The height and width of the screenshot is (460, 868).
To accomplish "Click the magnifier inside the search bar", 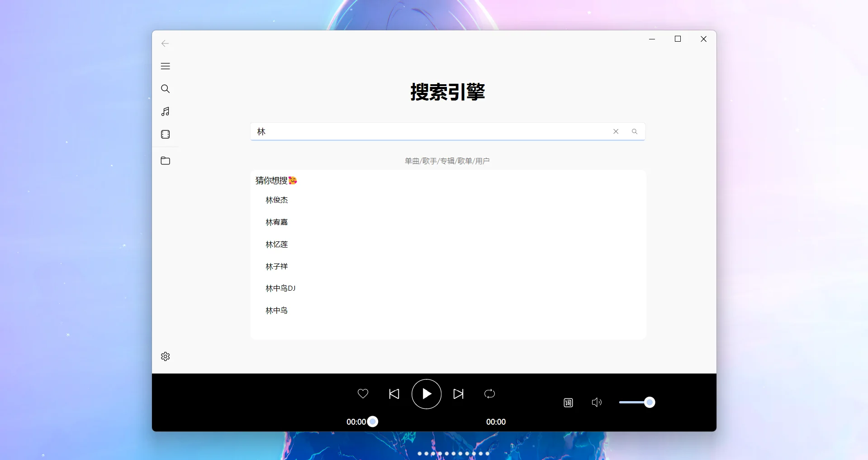I will 634,131.
